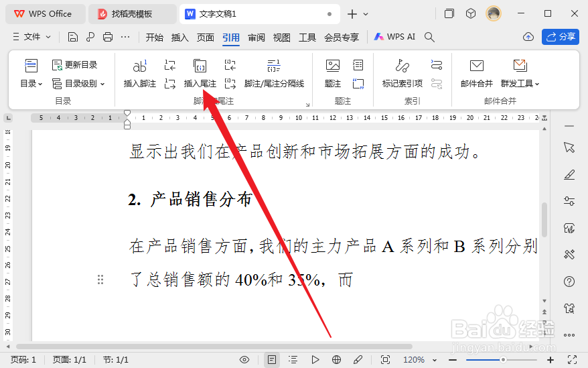
Task: Switch to web layout globe view
Action: click(336, 360)
